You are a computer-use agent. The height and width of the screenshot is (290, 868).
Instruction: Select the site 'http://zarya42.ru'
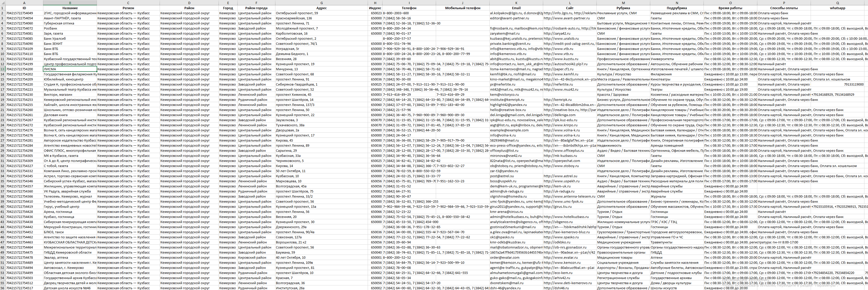[x=569, y=33]
